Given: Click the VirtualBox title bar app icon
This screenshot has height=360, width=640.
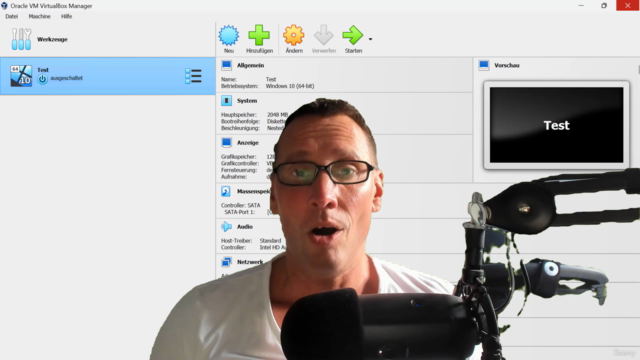Looking at the screenshot, I should click(4, 6).
